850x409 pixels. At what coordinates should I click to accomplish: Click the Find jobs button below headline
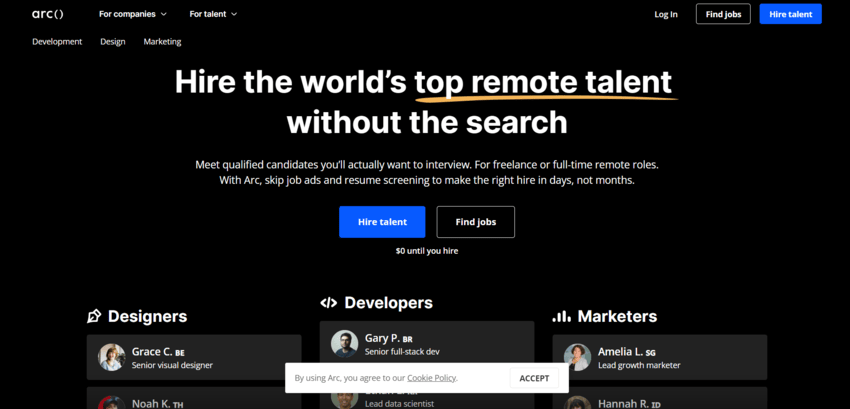[x=476, y=222]
